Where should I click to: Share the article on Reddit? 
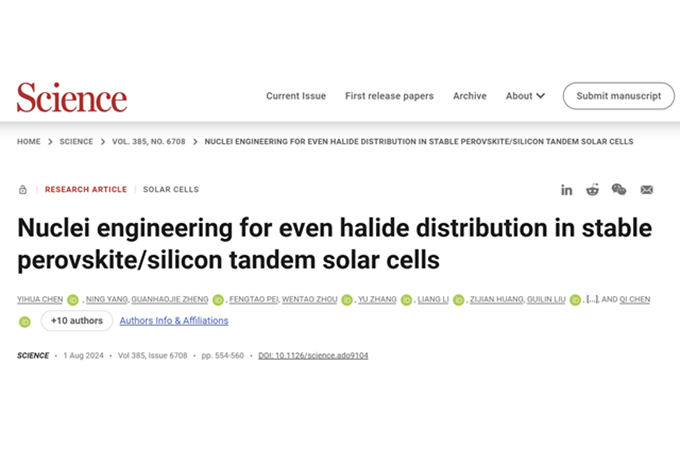[593, 189]
